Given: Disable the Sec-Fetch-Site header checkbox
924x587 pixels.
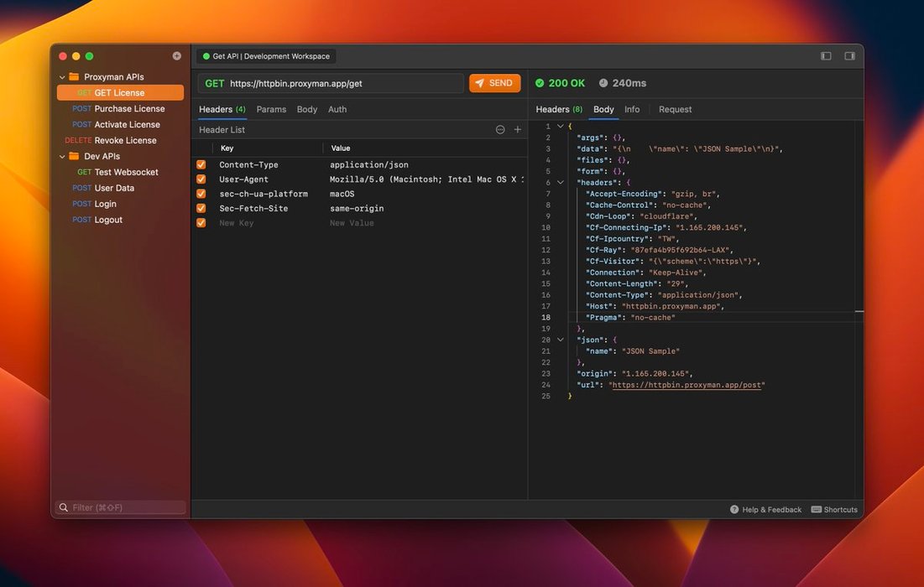Looking at the screenshot, I should (201, 209).
